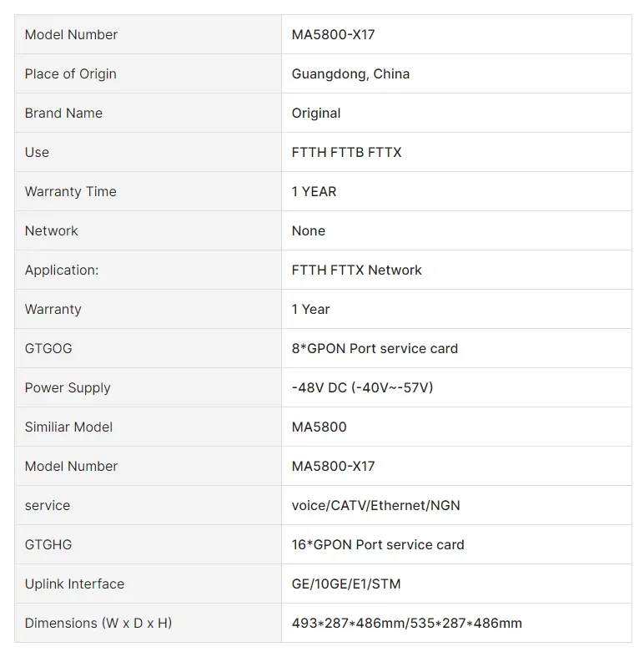Viewport: 644px width, 652px height.
Task: Click the -48V DC voltage value
Action: point(362,387)
